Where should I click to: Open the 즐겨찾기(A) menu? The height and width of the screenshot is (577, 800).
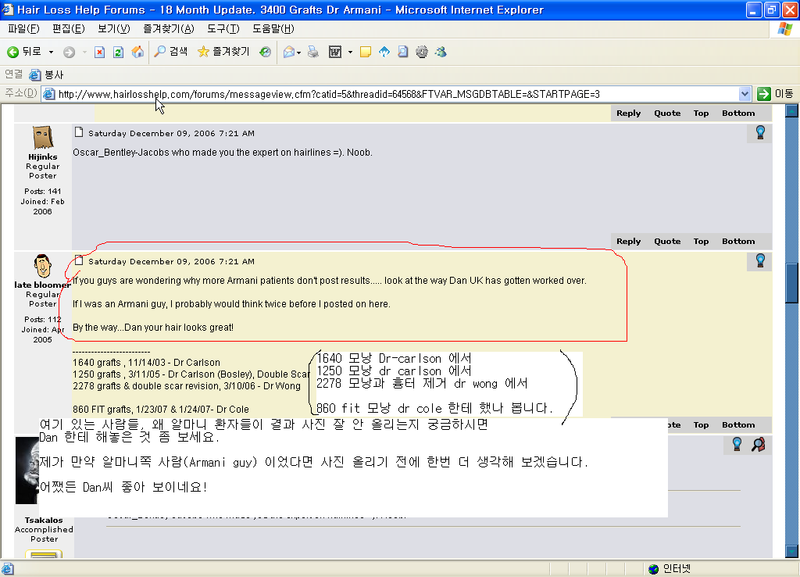(x=168, y=29)
